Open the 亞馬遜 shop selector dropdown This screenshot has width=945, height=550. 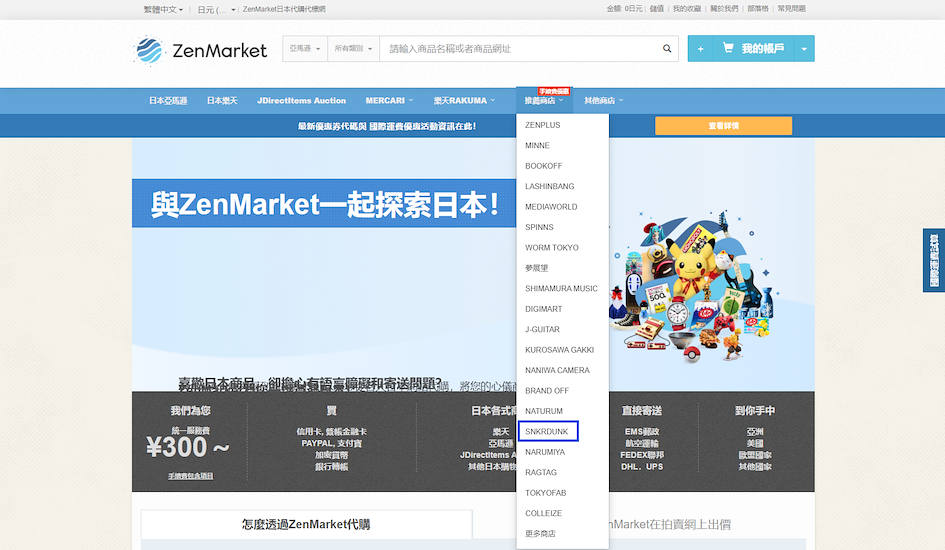[305, 49]
